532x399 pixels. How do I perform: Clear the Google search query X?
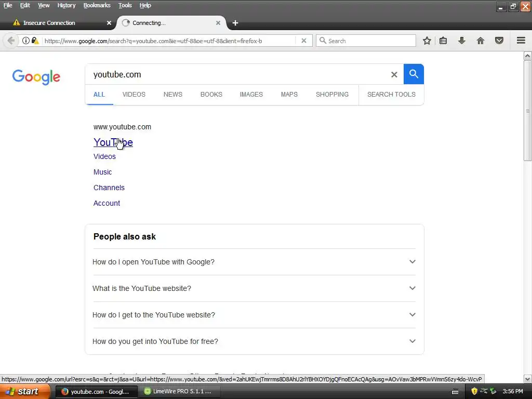[394, 75]
